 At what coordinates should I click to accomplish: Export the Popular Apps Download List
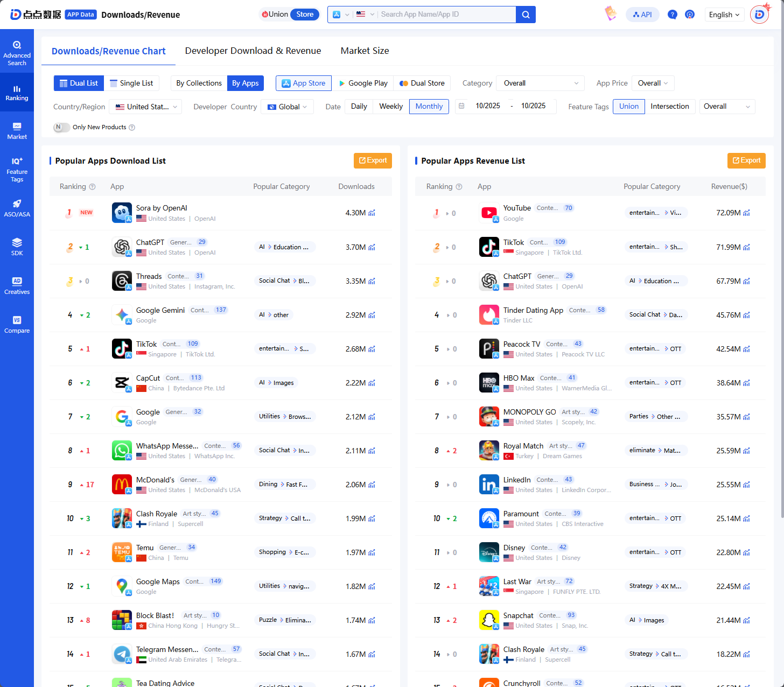(x=373, y=160)
